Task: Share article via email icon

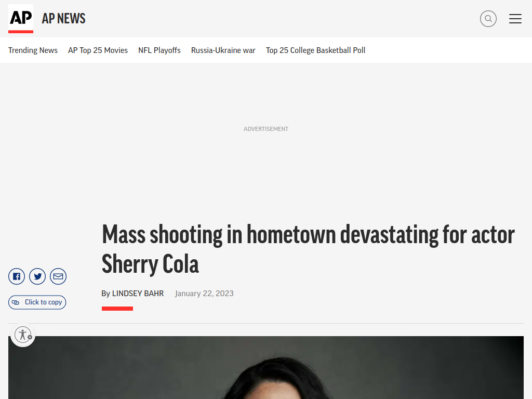Action: coord(58,276)
